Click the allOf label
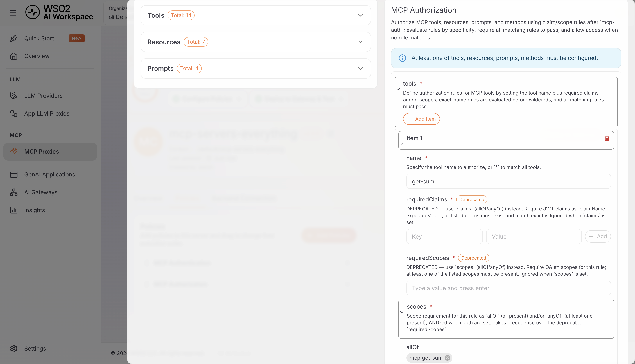This screenshot has height=364, width=635. coord(412,347)
